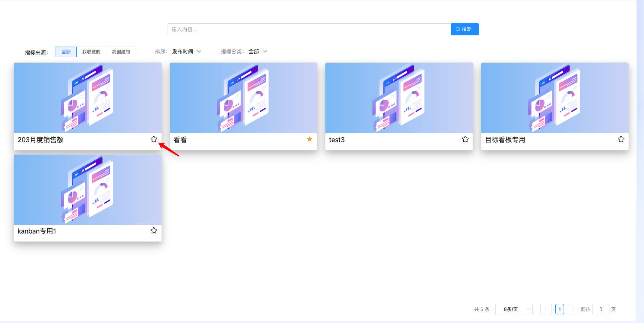Open the 看看 card thumbnail
644x323 pixels.
pyautogui.click(x=243, y=98)
